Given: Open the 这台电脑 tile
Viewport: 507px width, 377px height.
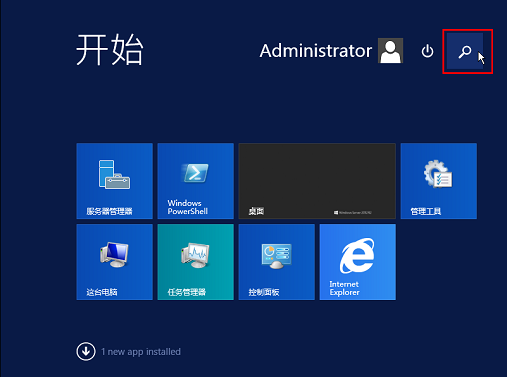Looking at the screenshot, I should 115,262.
